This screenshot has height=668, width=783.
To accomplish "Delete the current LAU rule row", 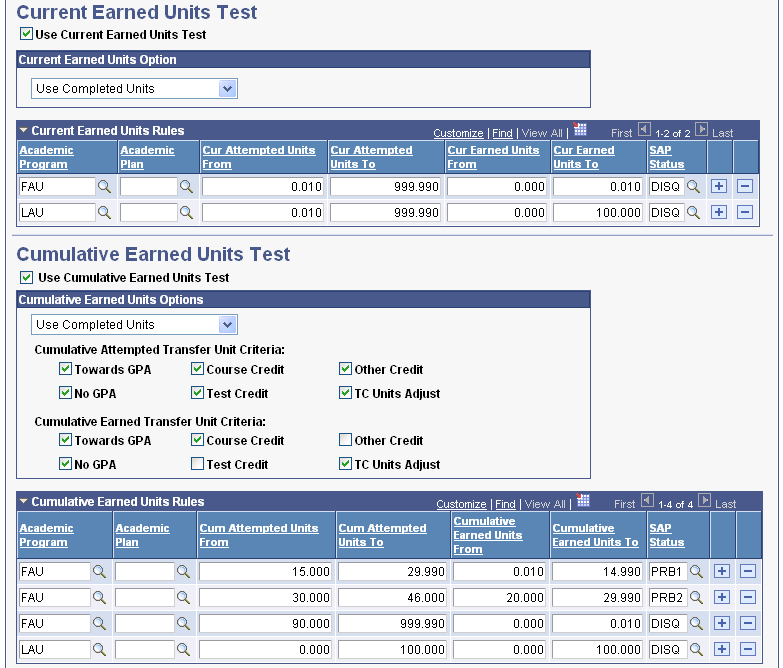I will (x=745, y=212).
